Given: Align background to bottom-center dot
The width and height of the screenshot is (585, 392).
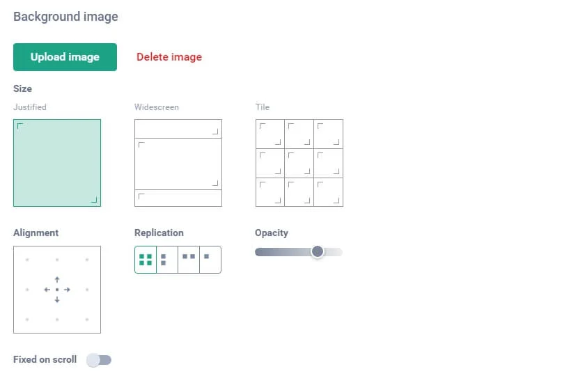Looking at the screenshot, I should click(x=57, y=320).
